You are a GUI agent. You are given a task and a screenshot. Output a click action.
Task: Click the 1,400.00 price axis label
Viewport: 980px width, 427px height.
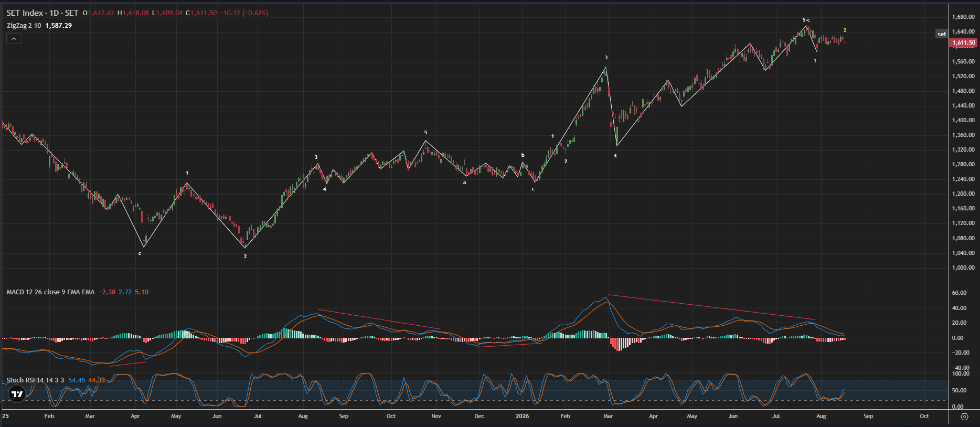click(x=963, y=120)
